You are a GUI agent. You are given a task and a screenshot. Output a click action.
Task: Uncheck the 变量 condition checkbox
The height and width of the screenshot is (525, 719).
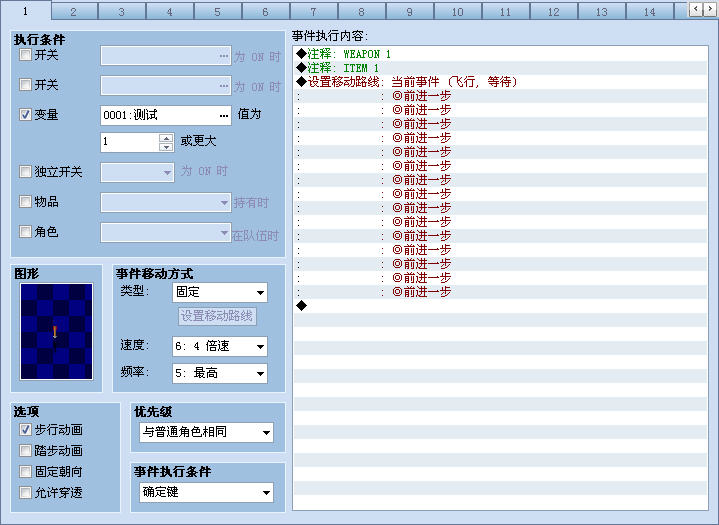25,115
